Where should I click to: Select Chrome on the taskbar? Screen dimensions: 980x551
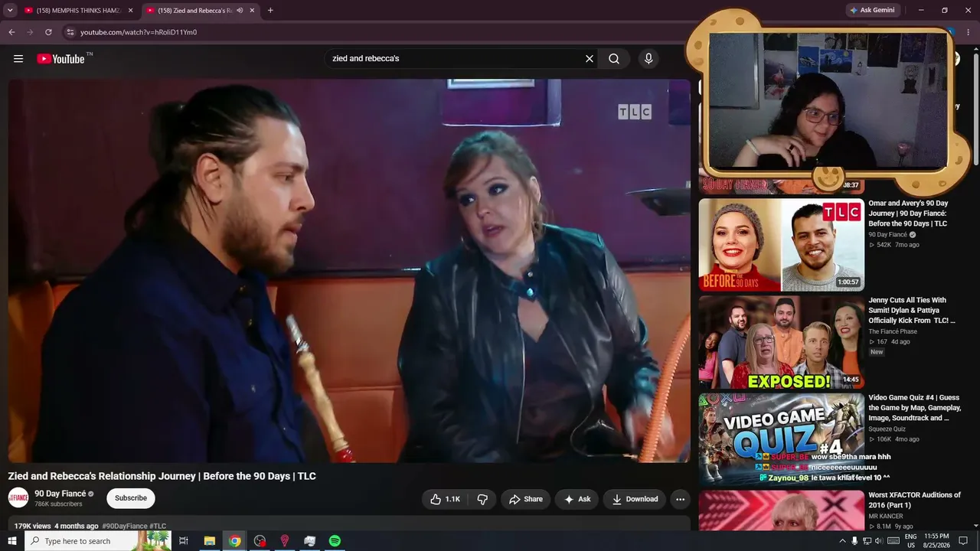click(234, 541)
